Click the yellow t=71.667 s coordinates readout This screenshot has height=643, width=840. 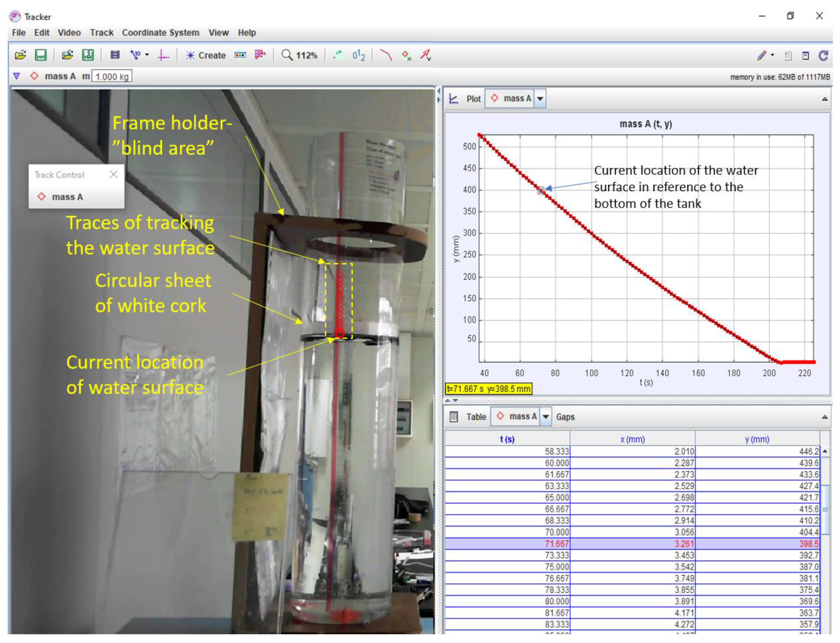[x=489, y=389]
